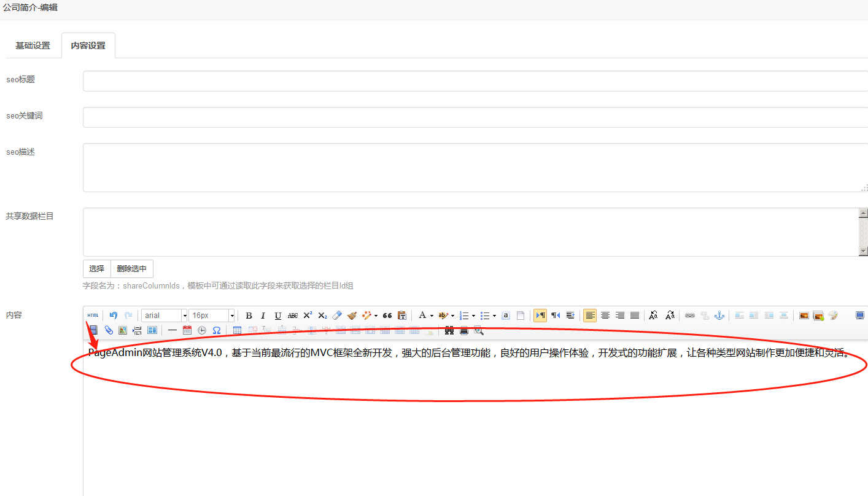Image resolution: width=868 pixels, height=496 pixels.
Task: Insert a map or image frame icon
Action: click(123, 330)
